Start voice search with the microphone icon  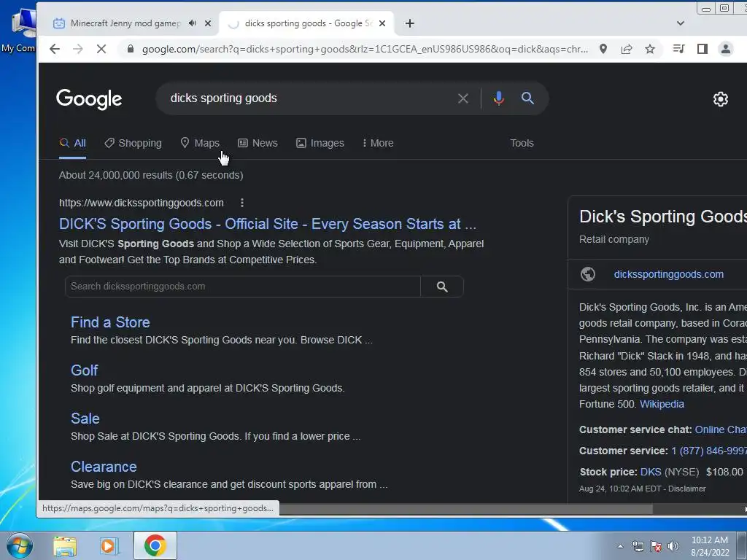pyautogui.click(x=499, y=98)
